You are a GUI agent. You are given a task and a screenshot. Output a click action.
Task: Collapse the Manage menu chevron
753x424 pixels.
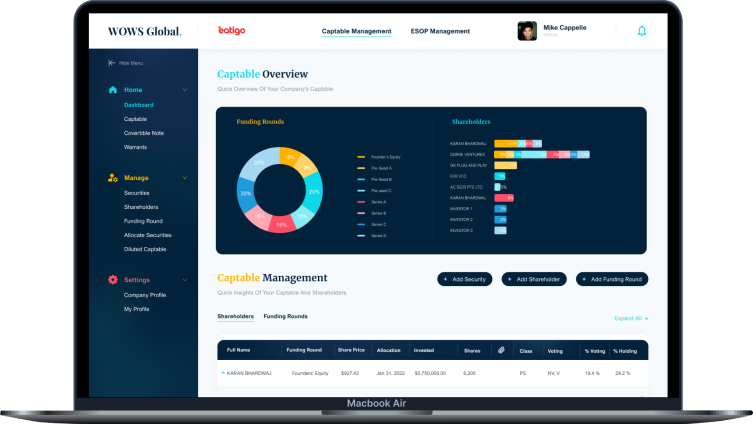(185, 178)
